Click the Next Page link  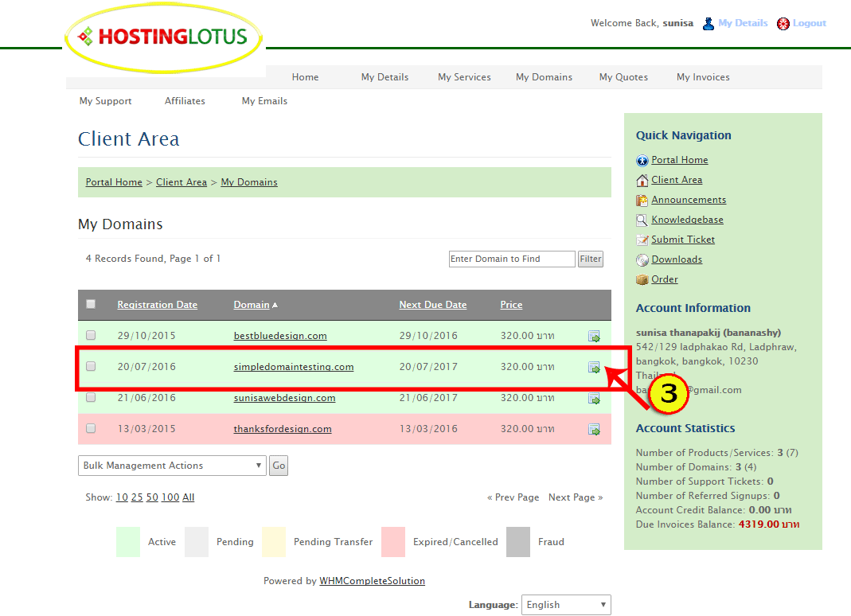click(x=576, y=497)
